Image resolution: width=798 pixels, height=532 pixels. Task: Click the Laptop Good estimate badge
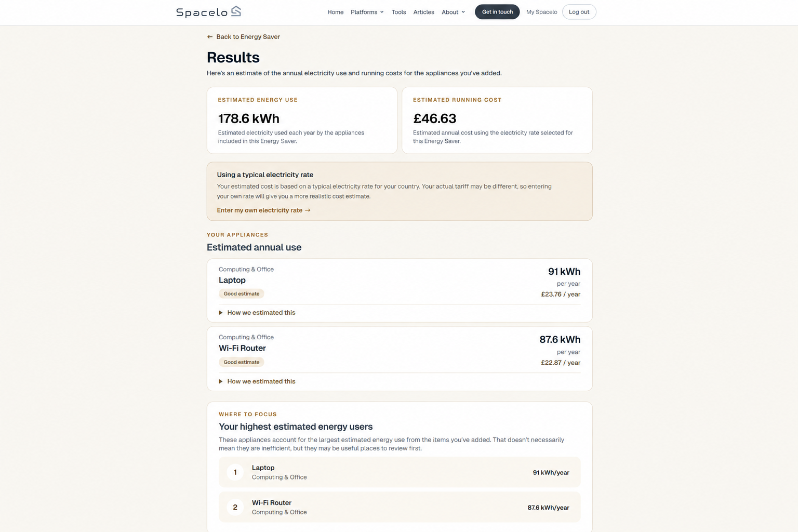[x=242, y=294]
